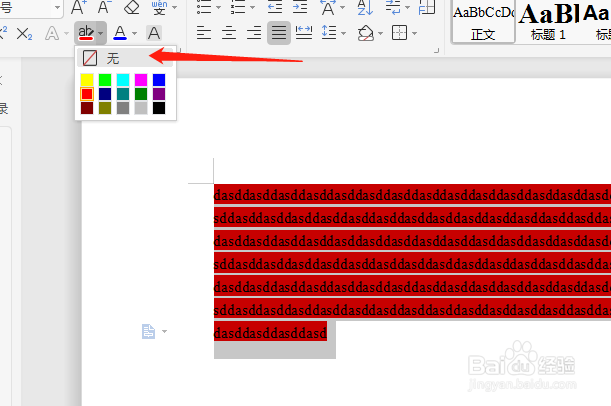
Task: Pick the red highlight swatch
Action: pyautogui.click(x=87, y=94)
